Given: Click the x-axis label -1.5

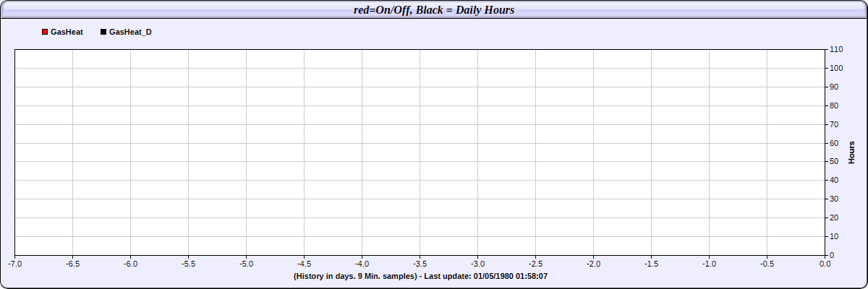Looking at the screenshot, I should (651, 264).
